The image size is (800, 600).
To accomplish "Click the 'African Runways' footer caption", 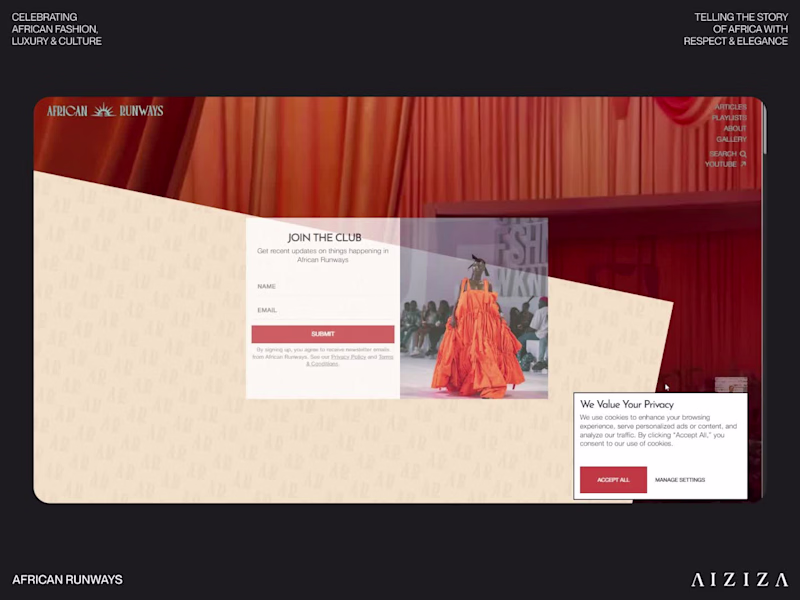I will [67, 580].
